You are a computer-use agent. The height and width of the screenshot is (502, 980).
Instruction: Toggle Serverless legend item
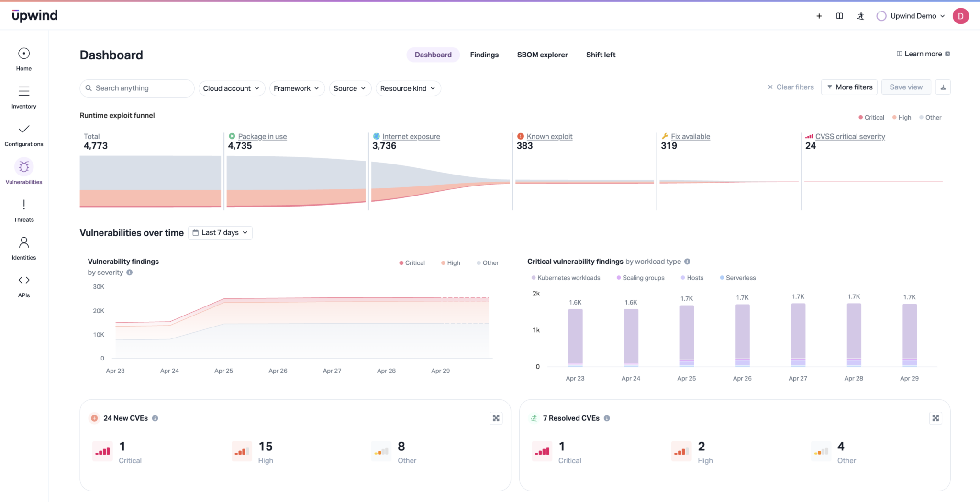pyautogui.click(x=738, y=278)
